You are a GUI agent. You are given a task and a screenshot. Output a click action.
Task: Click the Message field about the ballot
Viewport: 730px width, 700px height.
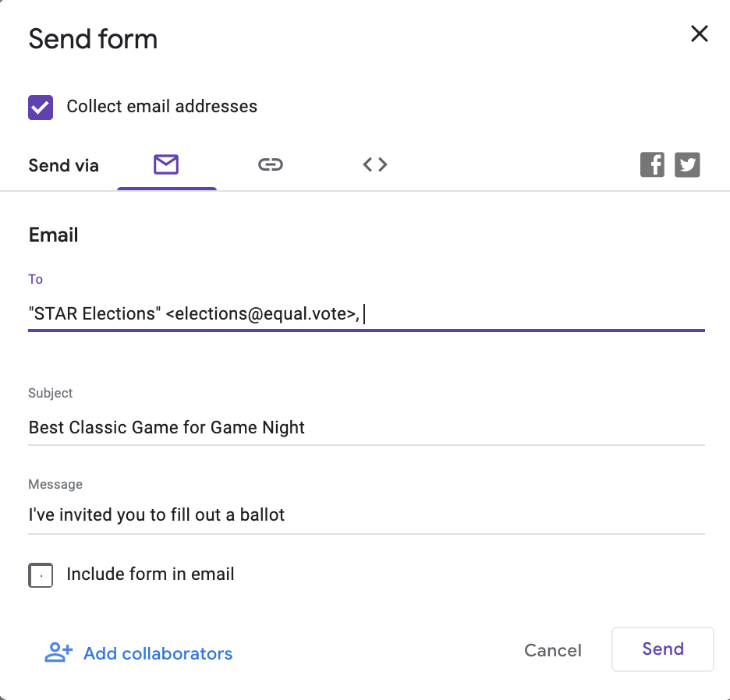(x=367, y=516)
